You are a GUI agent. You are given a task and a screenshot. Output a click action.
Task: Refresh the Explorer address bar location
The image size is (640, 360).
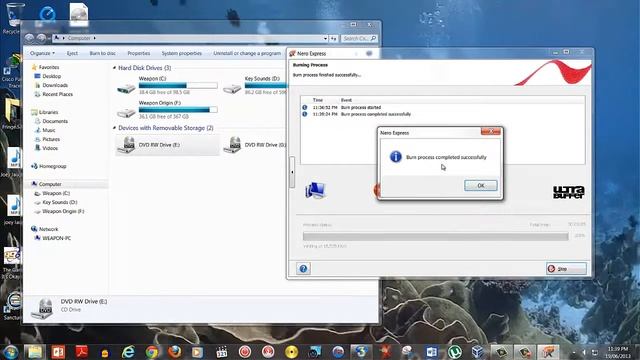click(333, 38)
